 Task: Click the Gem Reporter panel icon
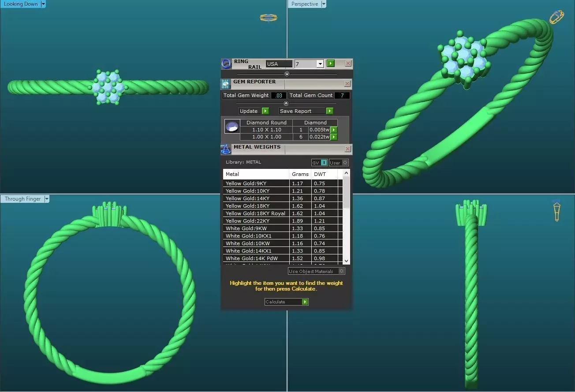[225, 84]
